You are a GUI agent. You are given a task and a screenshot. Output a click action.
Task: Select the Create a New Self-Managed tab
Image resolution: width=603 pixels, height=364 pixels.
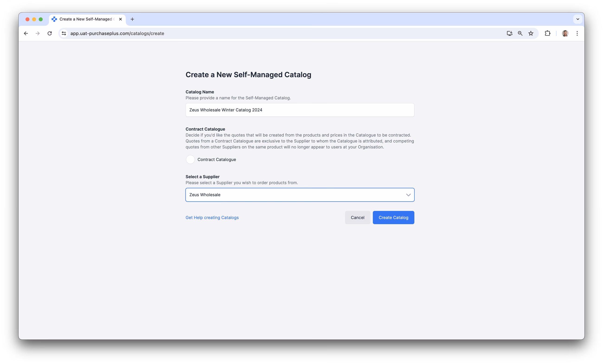(87, 19)
